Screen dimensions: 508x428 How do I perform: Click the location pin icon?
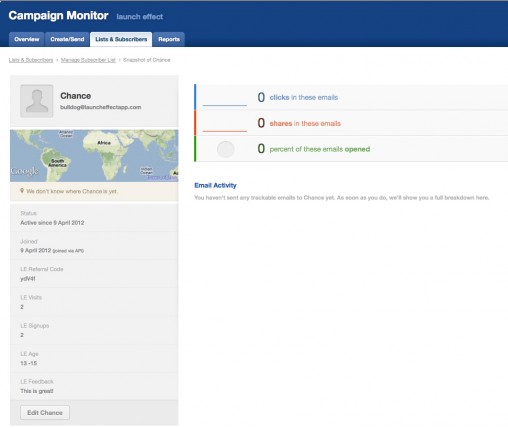[22, 191]
